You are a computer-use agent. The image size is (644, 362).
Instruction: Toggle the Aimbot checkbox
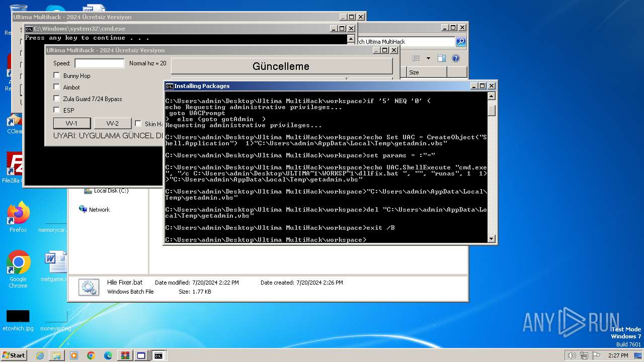click(x=57, y=87)
